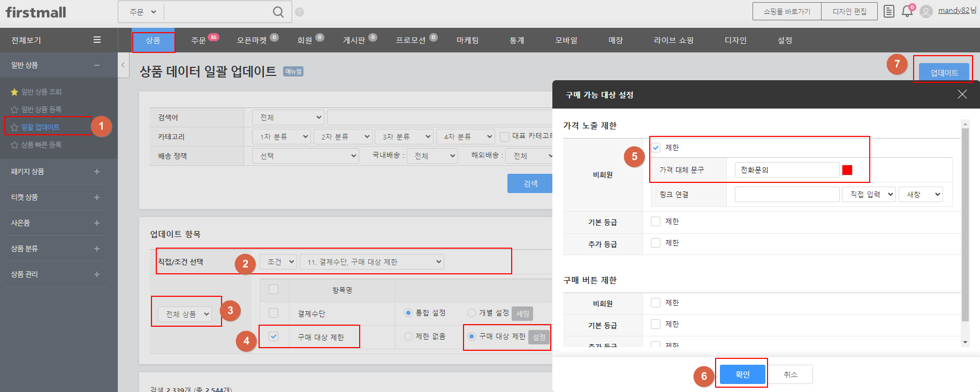Open the 전체 상품 dropdown
This screenshot has height=392, width=980.
[x=185, y=314]
